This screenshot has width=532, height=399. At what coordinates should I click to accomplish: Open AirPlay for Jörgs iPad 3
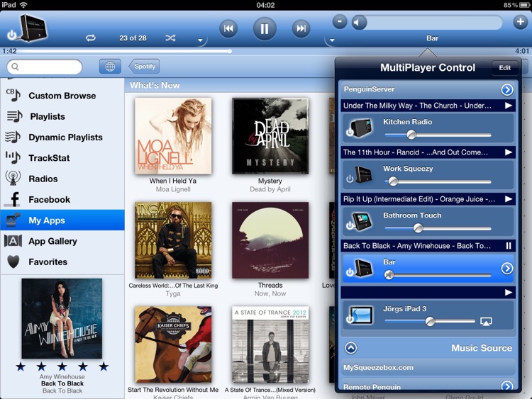click(486, 321)
